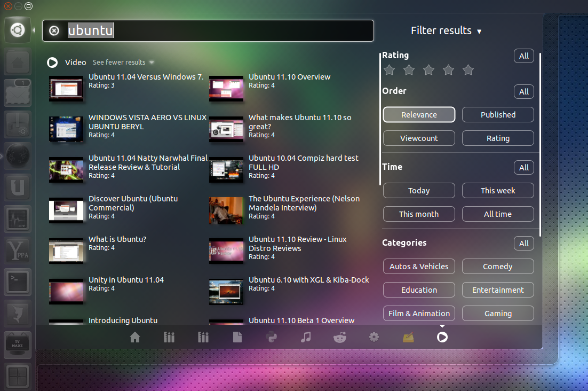
Task: Reset the Order filter with All
Action: pos(524,91)
